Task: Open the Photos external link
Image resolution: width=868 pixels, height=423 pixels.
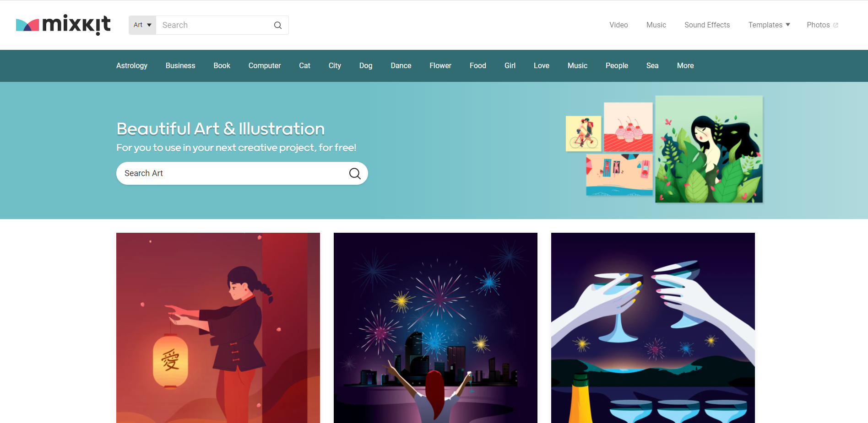Action: click(822, 25)
